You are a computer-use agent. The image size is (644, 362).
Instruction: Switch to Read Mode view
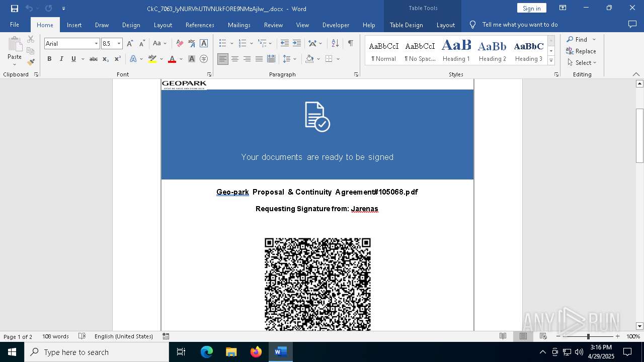503,336
